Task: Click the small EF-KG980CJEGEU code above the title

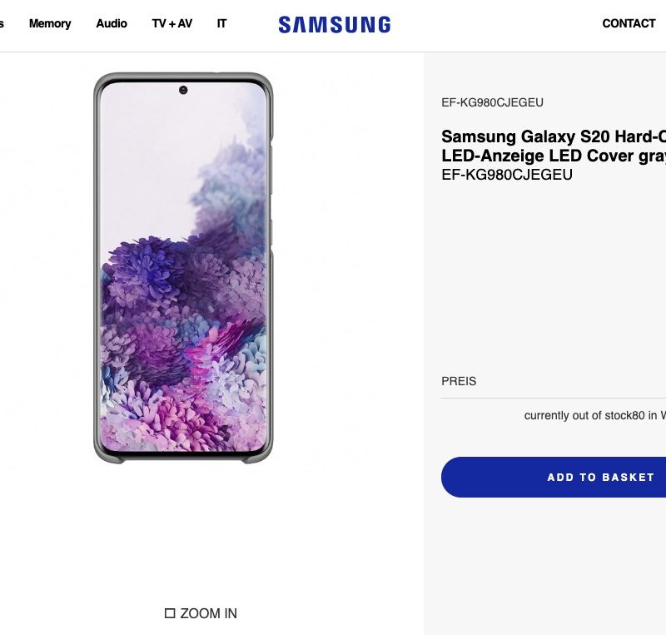Action: point(492,102)
